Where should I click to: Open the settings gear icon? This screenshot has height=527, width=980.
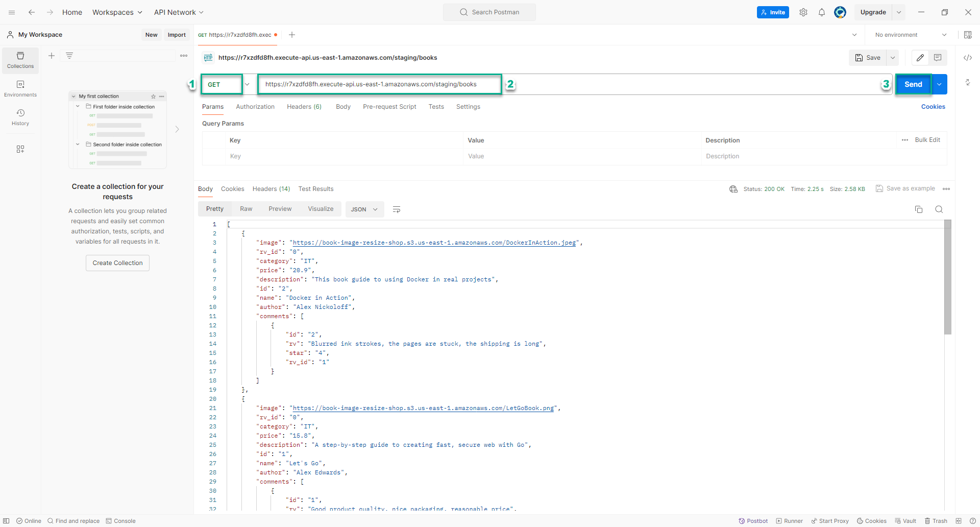coord(803,12)
